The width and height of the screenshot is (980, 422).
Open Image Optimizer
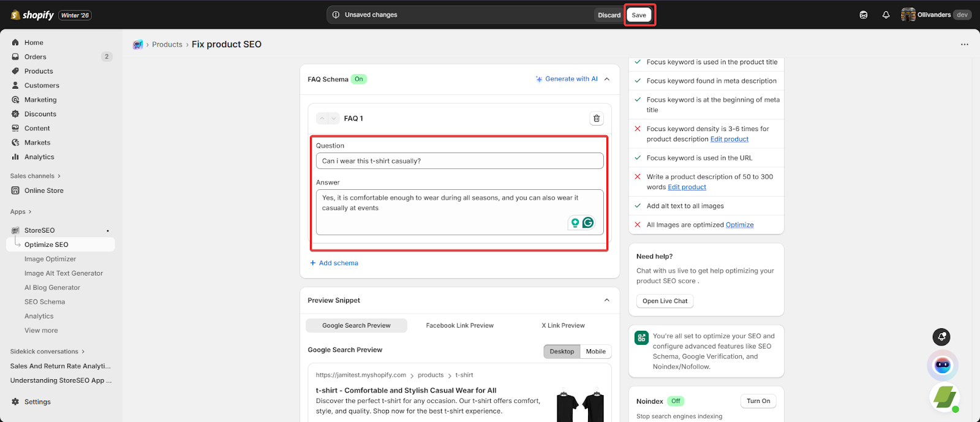click(50, 259)
